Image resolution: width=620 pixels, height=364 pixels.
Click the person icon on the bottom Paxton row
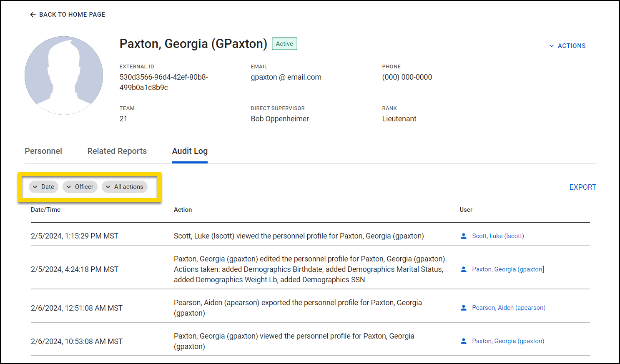click(x=463, y=341)
